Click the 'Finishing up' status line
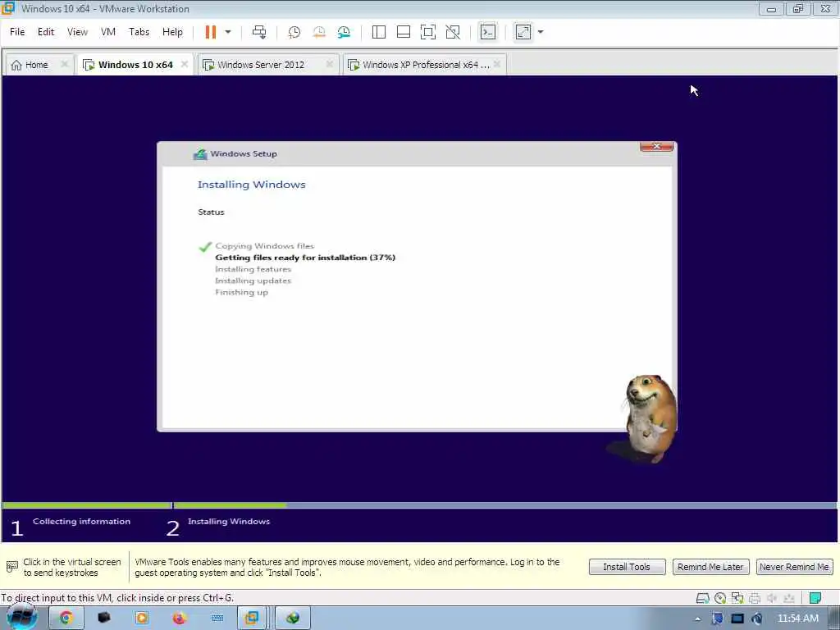Viewport: 840px width, 630px height. click(x=242, y=293)
